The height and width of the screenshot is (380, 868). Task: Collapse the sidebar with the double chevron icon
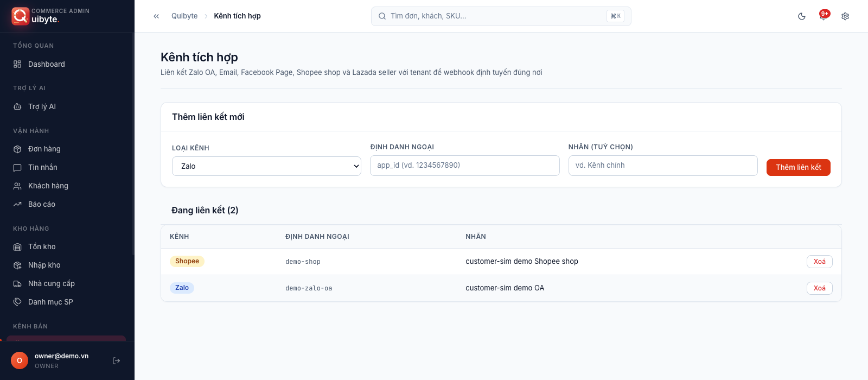coord(156,16)
